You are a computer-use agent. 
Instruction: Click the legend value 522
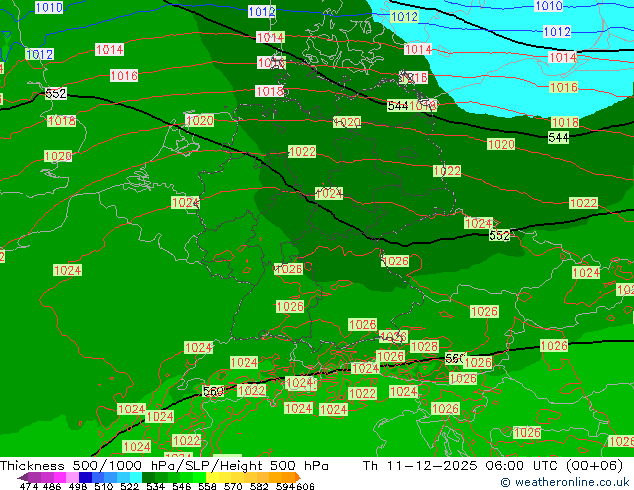pos(129,486)
